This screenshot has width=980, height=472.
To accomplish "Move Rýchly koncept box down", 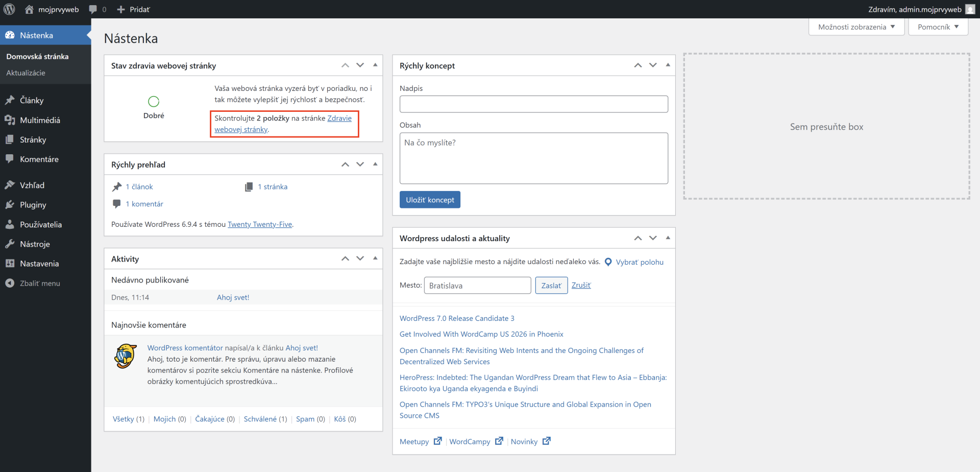I will [x=653, y=65].
